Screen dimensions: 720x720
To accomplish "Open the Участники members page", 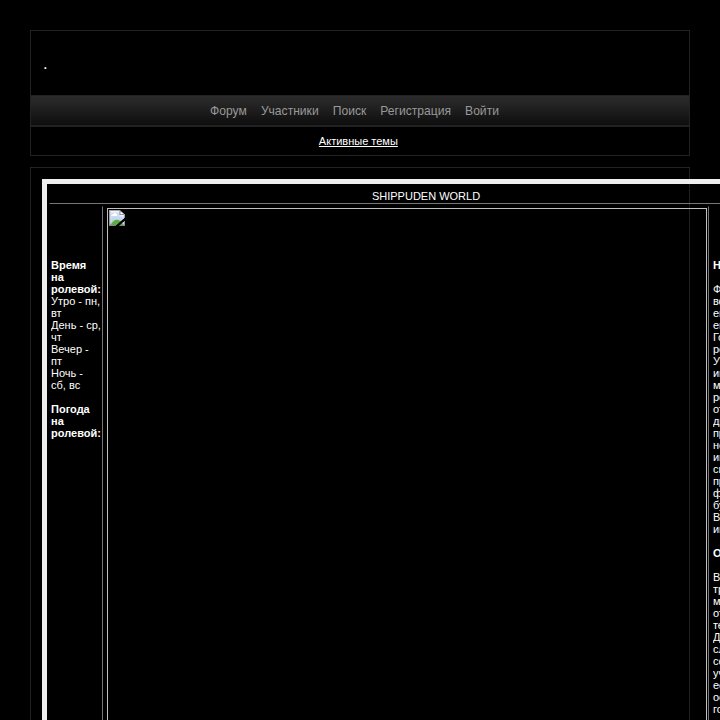I will (290, 111).
